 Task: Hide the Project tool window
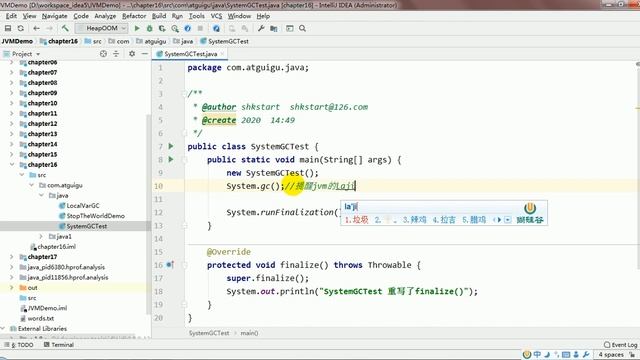click(144, 54)
